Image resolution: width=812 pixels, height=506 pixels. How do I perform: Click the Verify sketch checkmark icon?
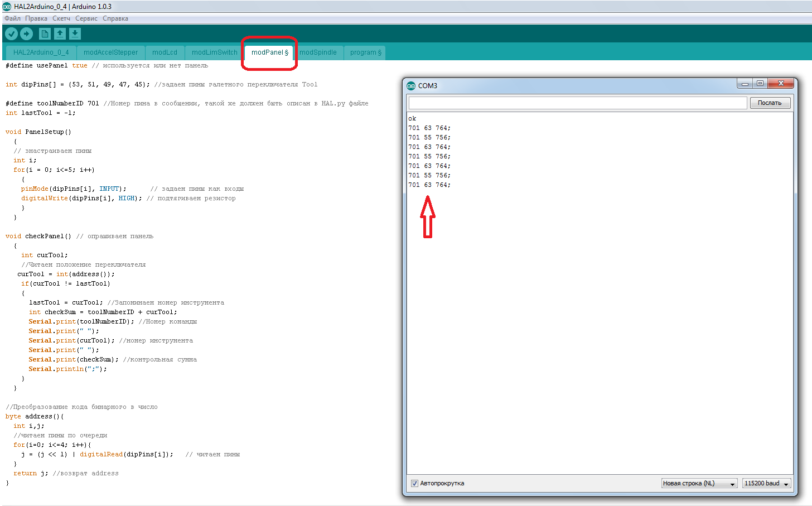click(11, 34)
